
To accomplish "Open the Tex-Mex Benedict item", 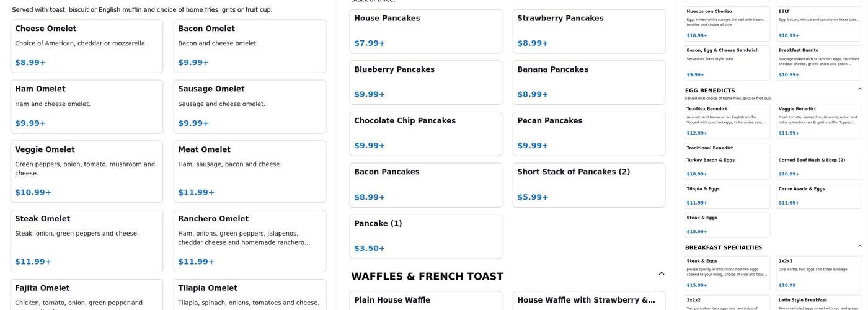I will coord(727,121).
